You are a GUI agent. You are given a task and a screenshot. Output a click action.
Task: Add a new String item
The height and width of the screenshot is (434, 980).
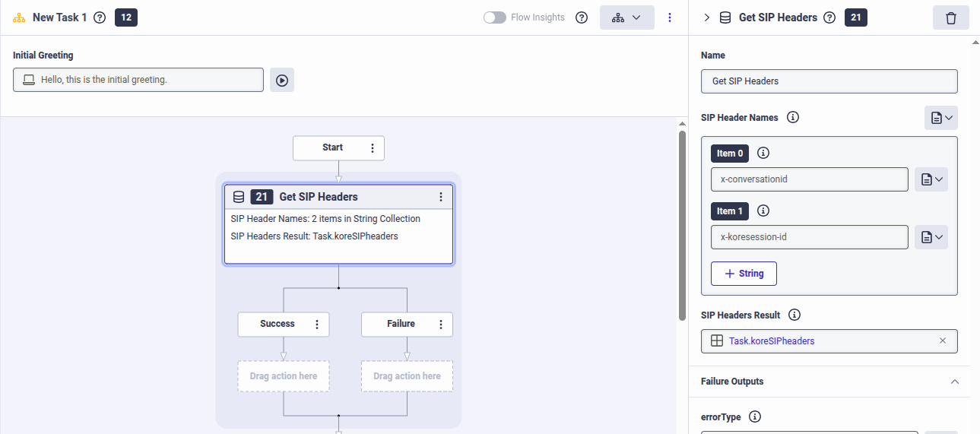[743, 274]
